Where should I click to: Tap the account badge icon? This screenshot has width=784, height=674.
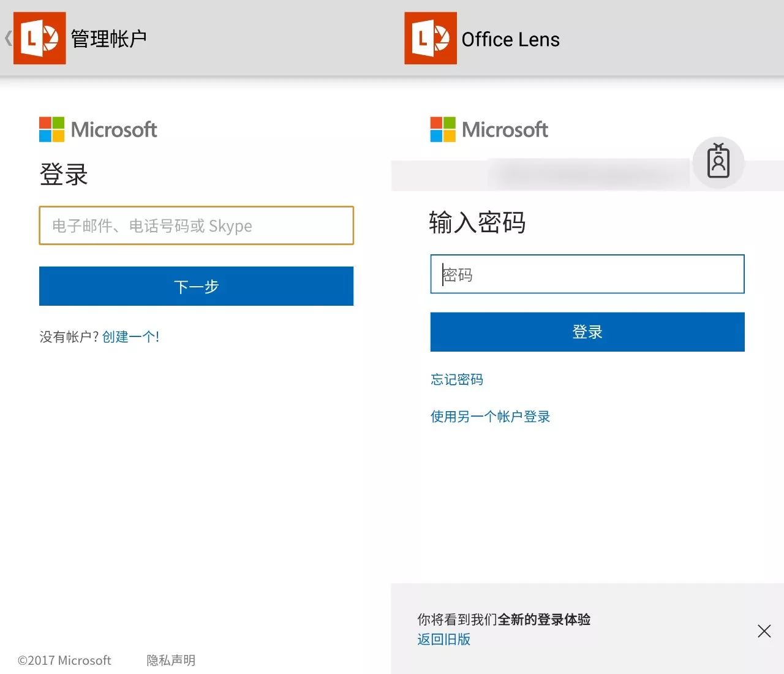pyautogui.click(x=718, y=162)
